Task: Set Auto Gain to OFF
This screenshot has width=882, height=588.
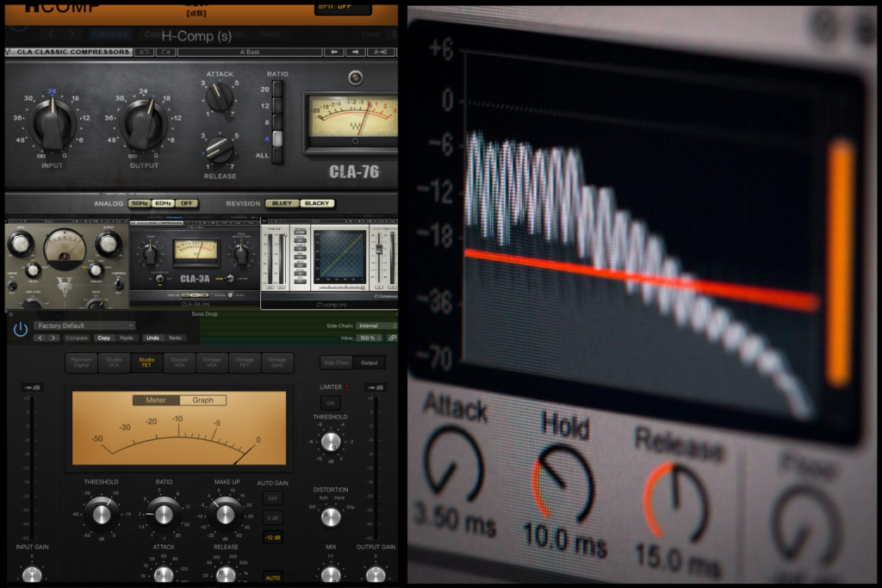Action: (273, 498)
